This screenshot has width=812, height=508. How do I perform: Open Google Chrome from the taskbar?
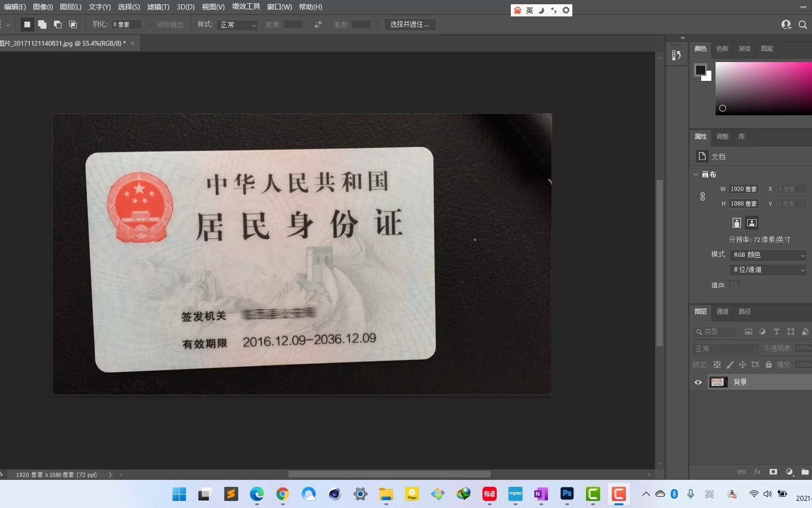tap(282, 494)
